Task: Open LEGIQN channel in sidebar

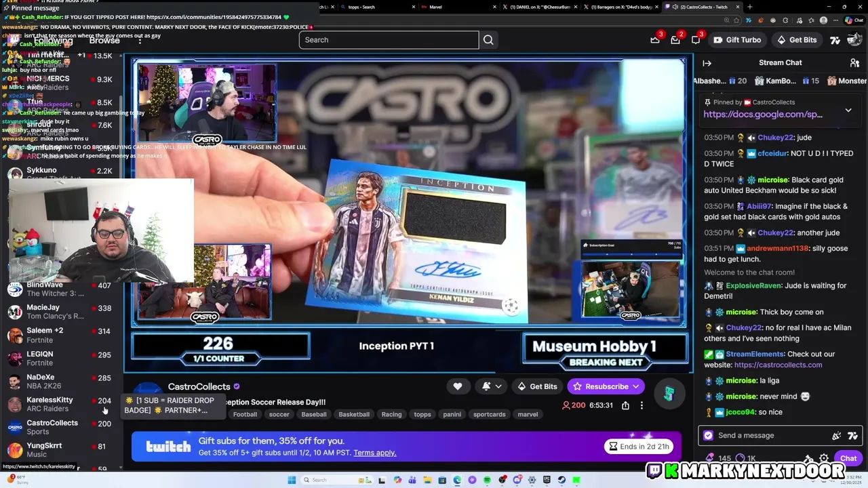Action: tap(61, 358)
